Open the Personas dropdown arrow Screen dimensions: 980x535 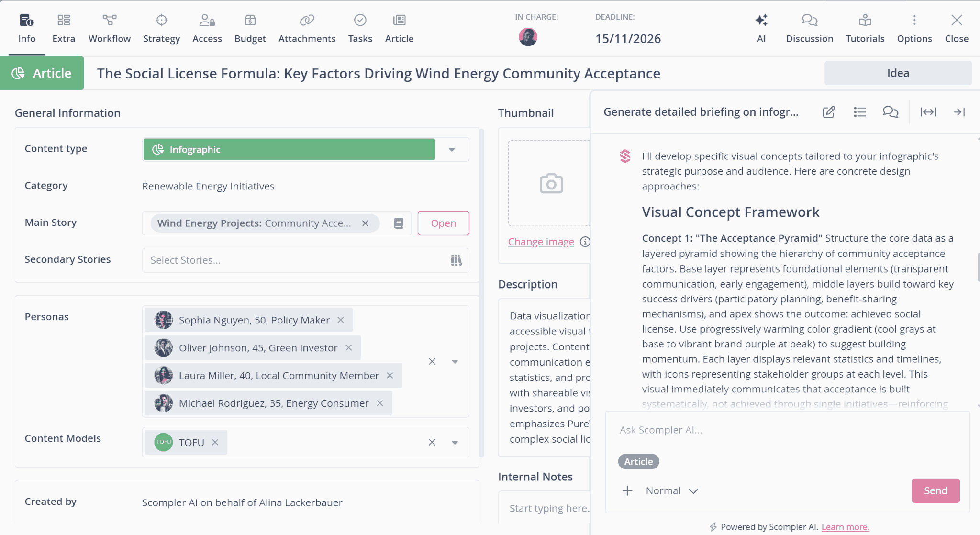tap(455, 361)
